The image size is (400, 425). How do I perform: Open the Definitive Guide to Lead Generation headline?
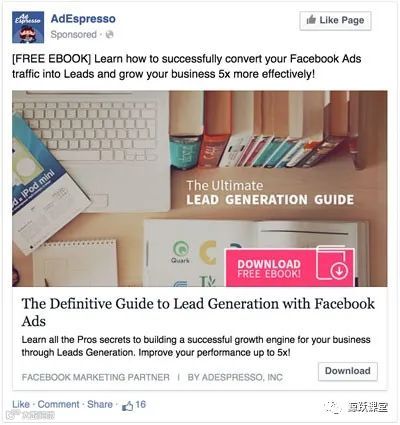point(198,312)
